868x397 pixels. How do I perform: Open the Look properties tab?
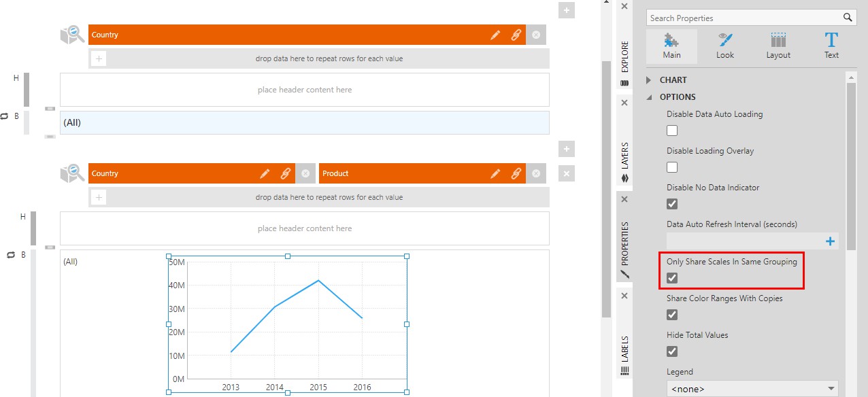[724, 46]
